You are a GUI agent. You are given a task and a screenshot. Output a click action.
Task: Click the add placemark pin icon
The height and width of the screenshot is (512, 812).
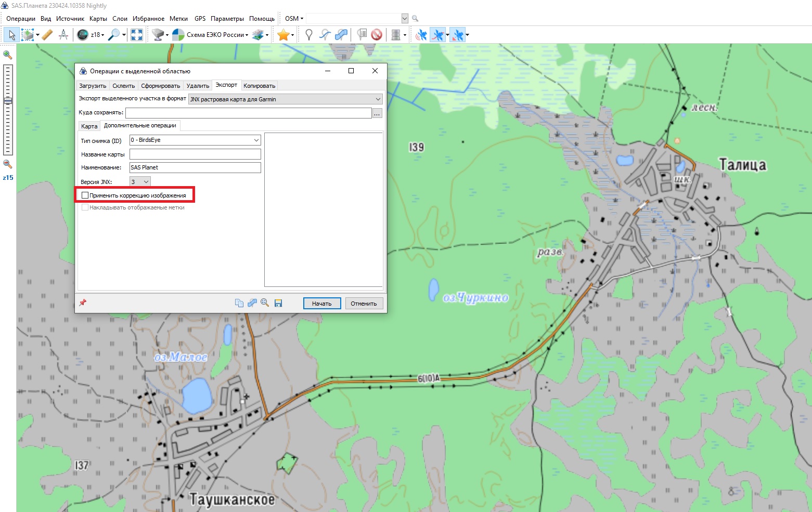pos(309,35)
